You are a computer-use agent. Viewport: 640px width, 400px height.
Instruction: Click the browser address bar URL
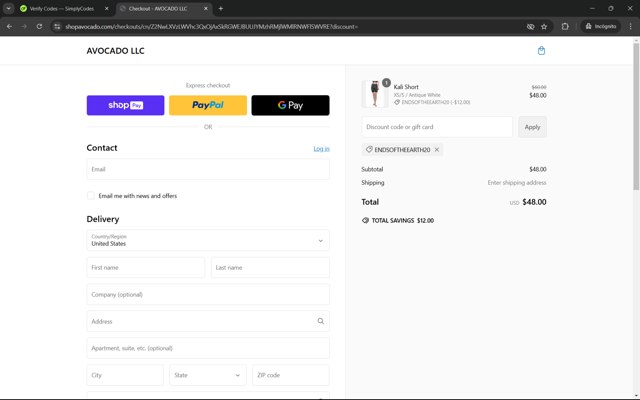(x=211, y=27)
